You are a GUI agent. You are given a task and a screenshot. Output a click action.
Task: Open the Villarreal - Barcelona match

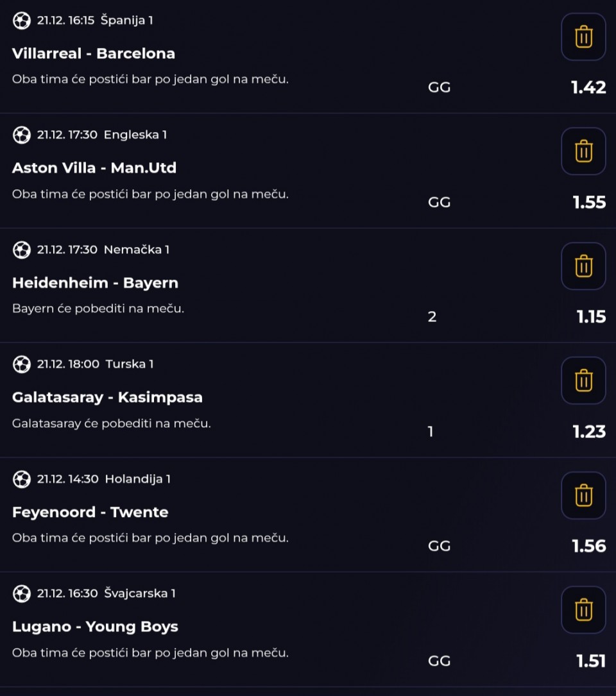[x=94, y=54]
